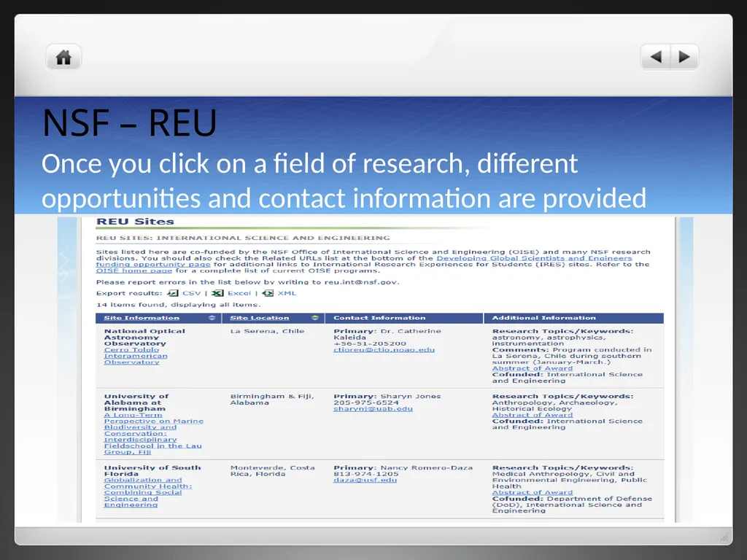This screenshot has height=560, width=747.
Task: Click the resize grip at window corner
Action: tap(724, 537)
